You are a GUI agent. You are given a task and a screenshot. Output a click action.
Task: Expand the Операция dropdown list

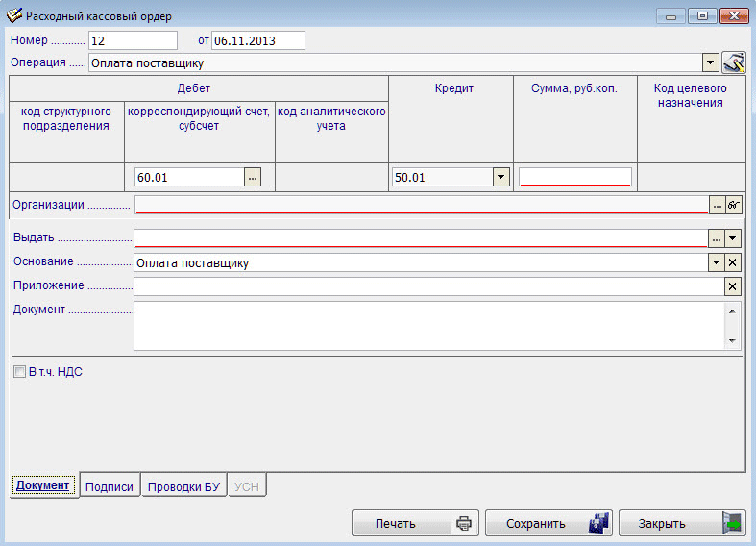(710, 62)
